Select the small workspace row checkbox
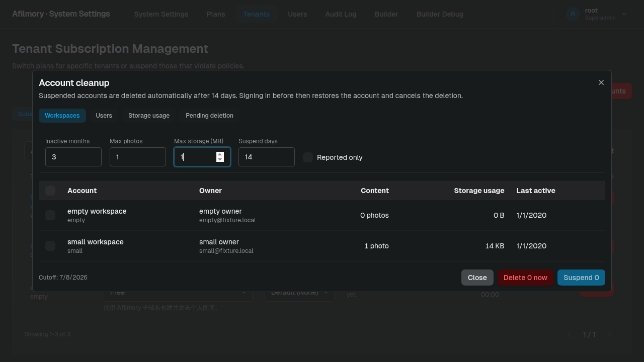The image size is (644, 362). [x=50, y=246]
